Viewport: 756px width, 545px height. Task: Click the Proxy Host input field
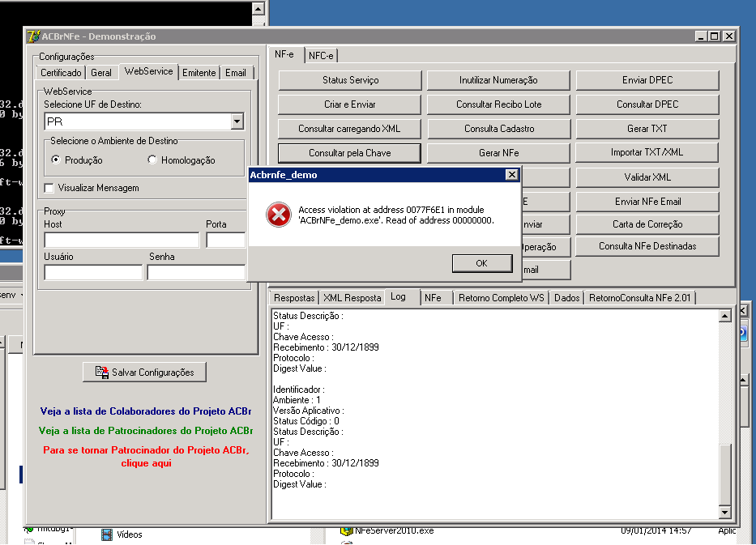[x=122, y=240]
